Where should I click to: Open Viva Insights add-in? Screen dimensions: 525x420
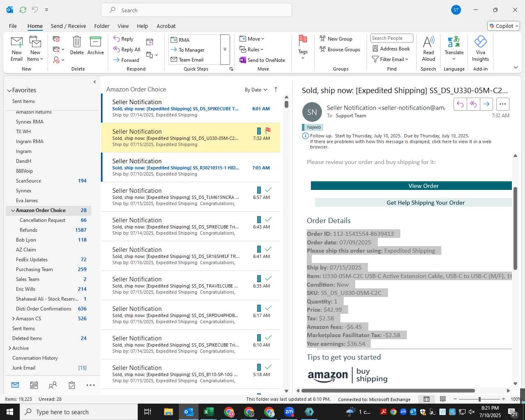(480, 49)
